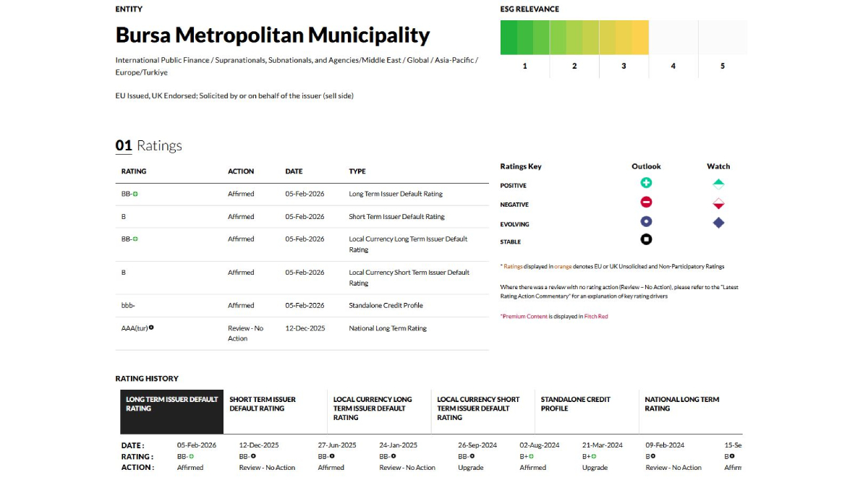Click positive icon beside first BB- rating row
This screenshot has height=488, width=868.
135,194
